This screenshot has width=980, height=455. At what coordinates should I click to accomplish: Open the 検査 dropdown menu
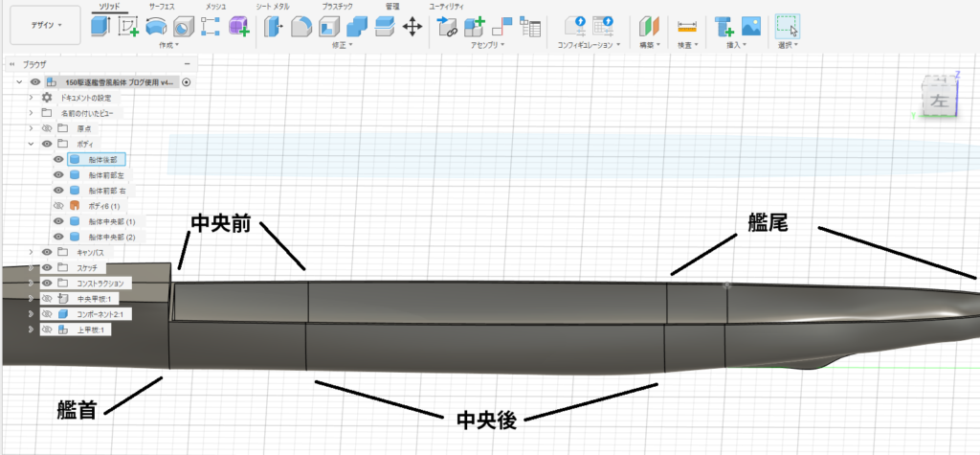pyautogui.click(x=687, y=45)
